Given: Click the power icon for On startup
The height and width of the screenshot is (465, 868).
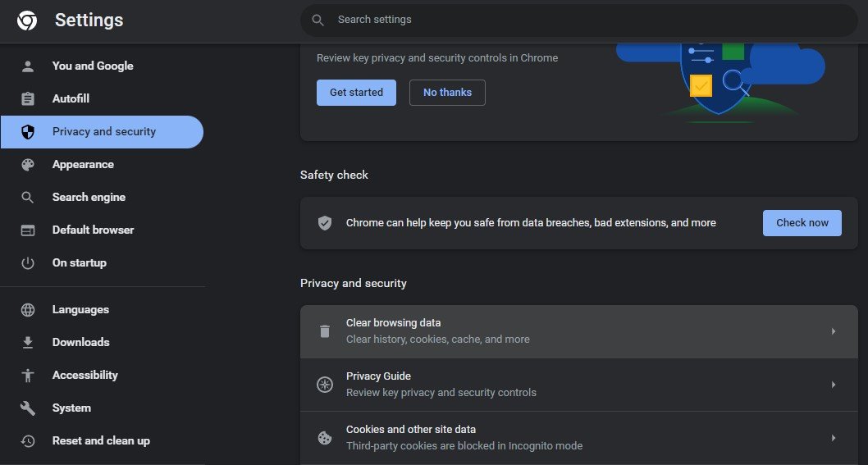Looking at the screenshot, I should coord(28,263).
